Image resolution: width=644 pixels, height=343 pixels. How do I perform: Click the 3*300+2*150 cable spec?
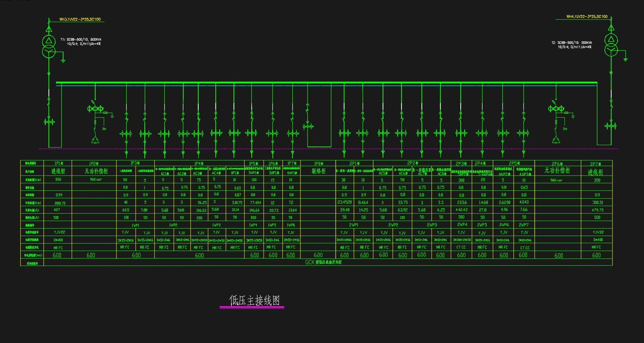[x=462, y=240]
